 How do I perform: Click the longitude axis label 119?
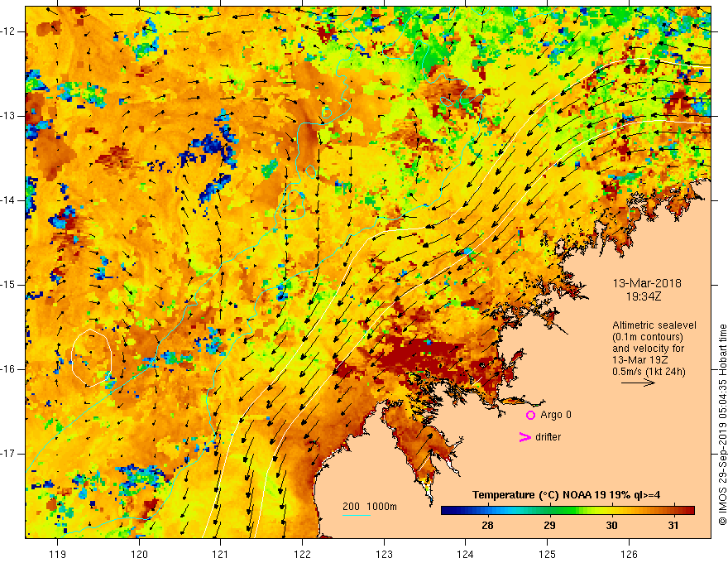(57, 554)
